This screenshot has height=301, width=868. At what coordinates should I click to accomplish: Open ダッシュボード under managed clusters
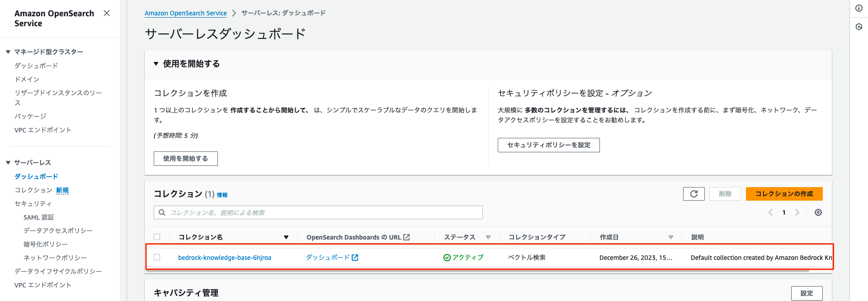pyautogui.click(x=36, y=66)
